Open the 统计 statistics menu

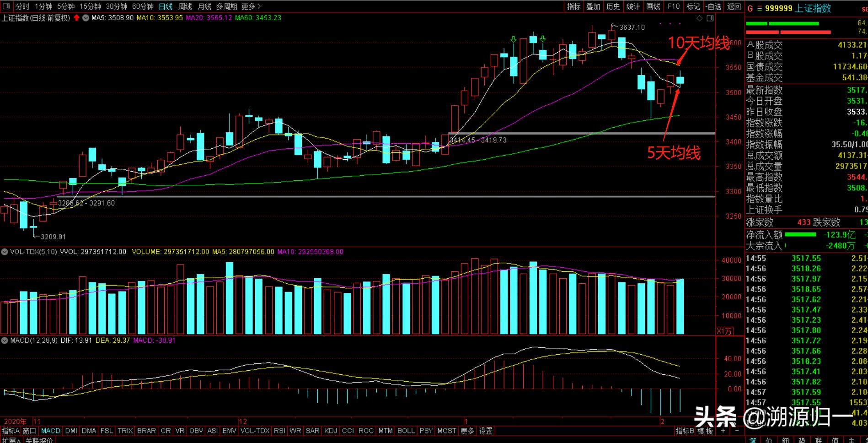coord(633,6)
